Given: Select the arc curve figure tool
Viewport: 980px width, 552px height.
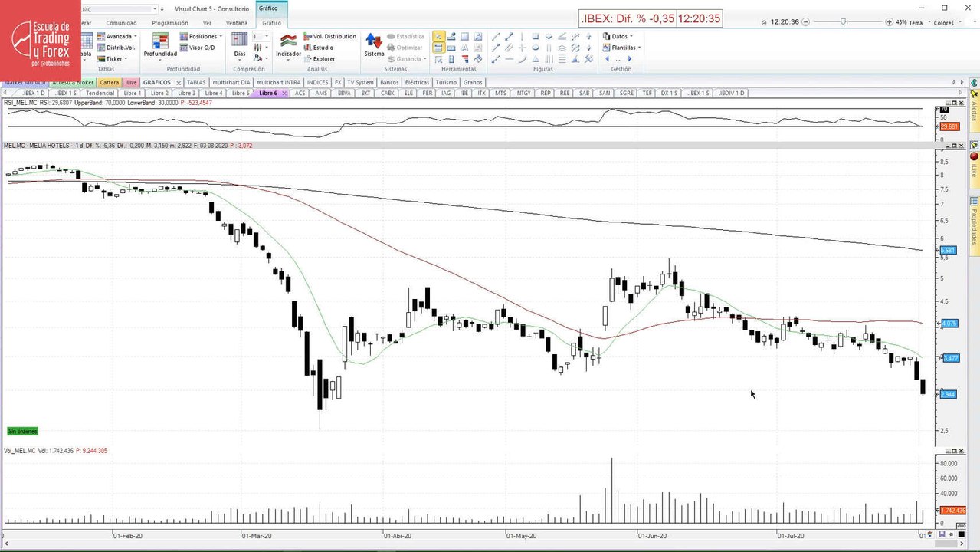Looking at the screenshot, I should click(522, 59).
